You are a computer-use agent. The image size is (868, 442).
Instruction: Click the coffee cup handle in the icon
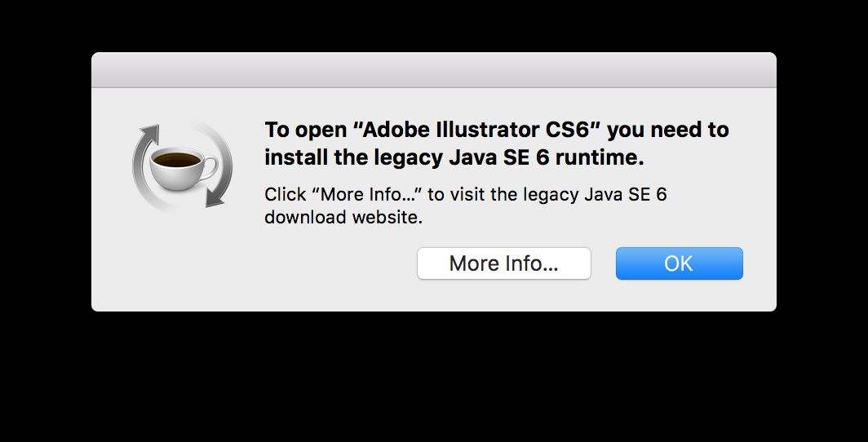pos(210,167)
